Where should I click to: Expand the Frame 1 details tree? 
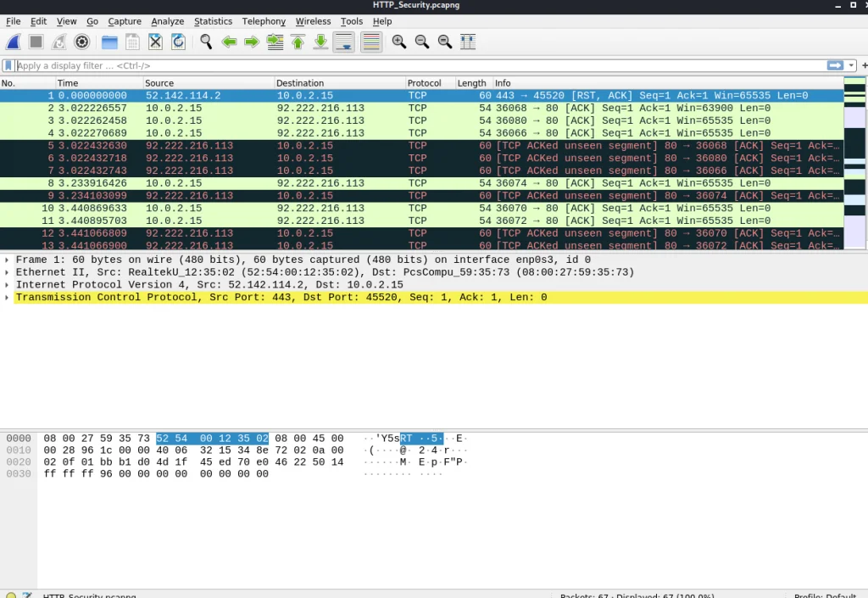8,260
